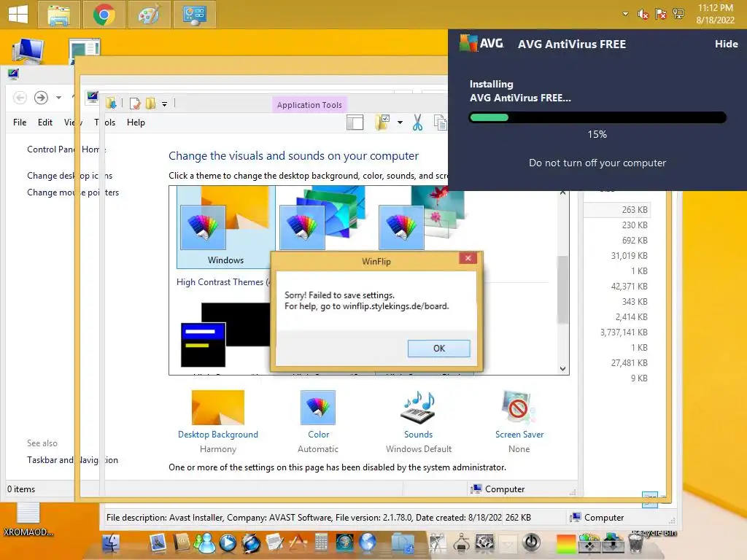Open the Desktop Background settings link
The width and height of the screenshot is (747, 560).
click(217, 435)
